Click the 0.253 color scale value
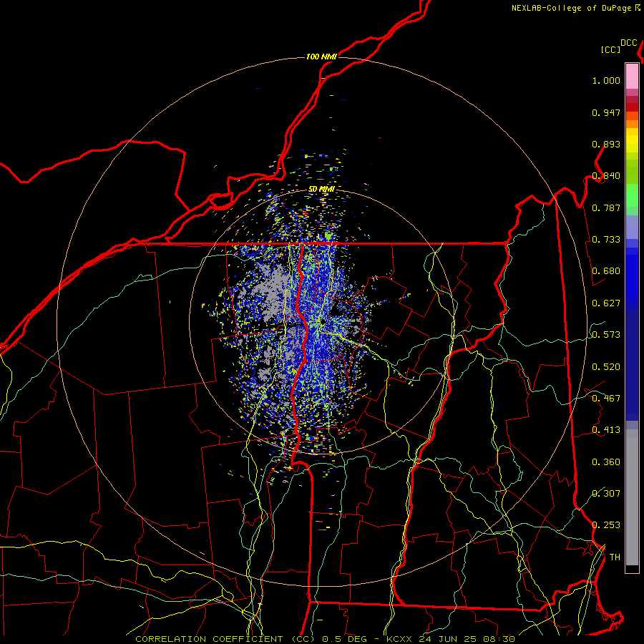Image resolution: width=644 pixels, height=644 pixels. pos(606,525)
